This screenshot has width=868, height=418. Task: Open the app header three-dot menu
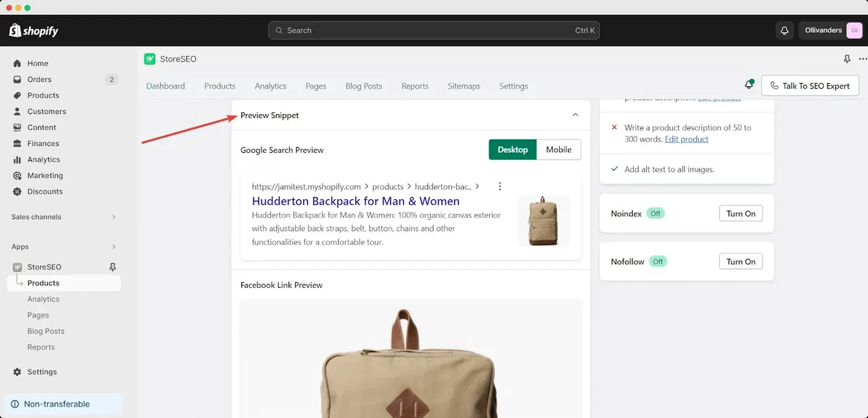[862, 59]
